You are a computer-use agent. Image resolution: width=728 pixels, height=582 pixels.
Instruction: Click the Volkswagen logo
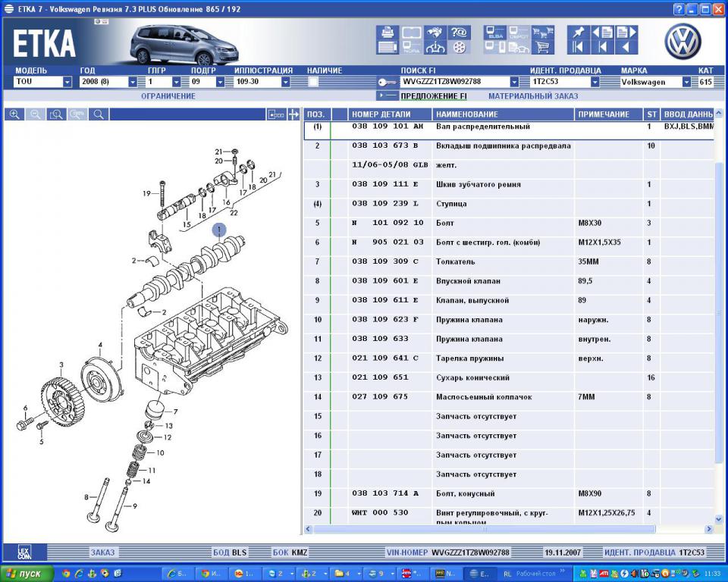point(683,42)
